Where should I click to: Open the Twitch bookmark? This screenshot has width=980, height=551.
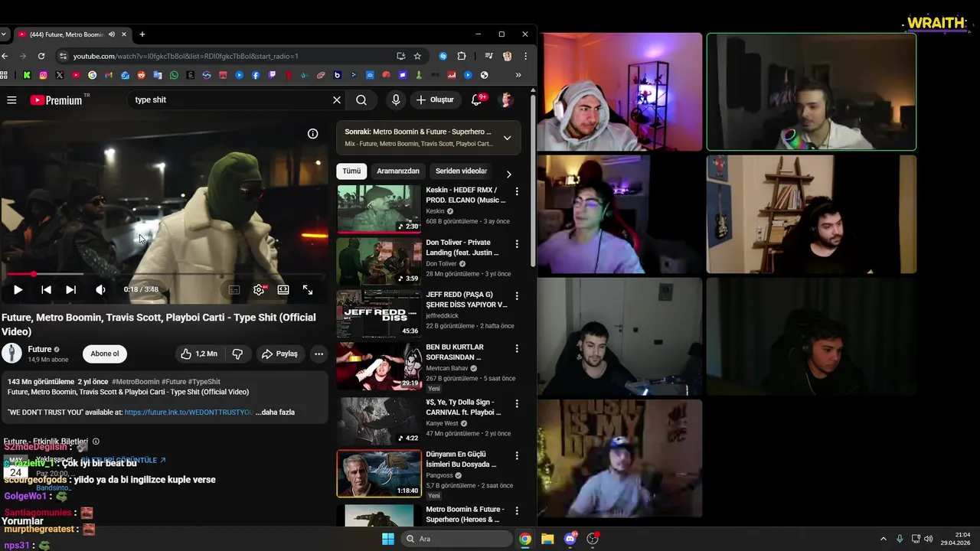(272, 75)
